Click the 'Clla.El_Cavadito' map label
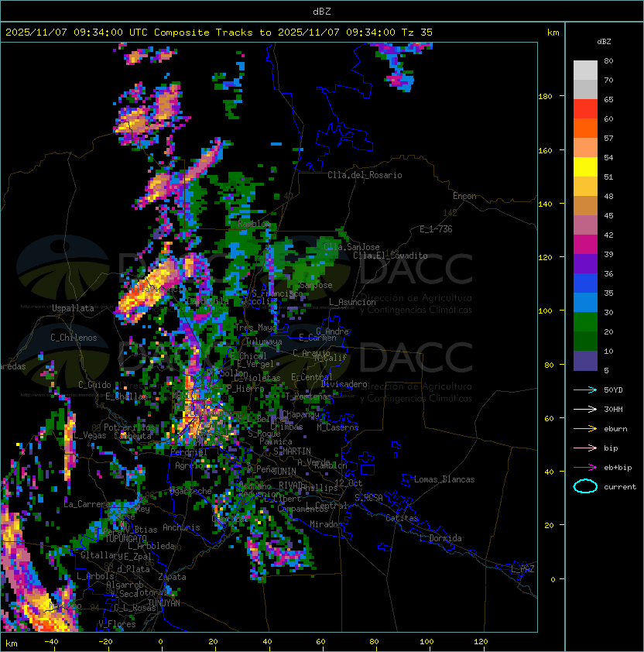This screenshot has height=652, width=644. point(390,256)
